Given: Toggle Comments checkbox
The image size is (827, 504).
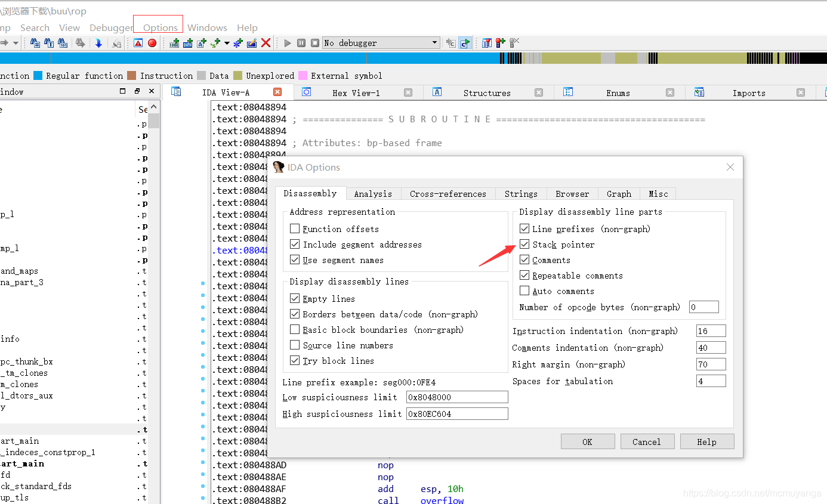Looking at the screenshot, I should pyautogui.click(x=524, y=259).
